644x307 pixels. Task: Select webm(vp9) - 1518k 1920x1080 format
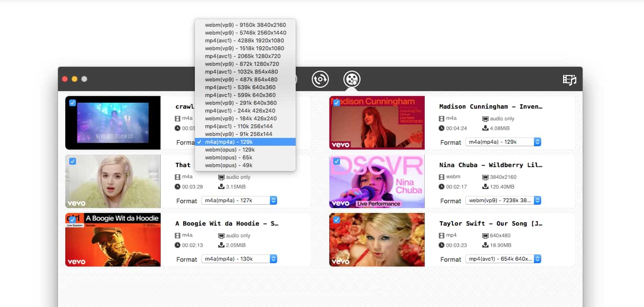245,48
